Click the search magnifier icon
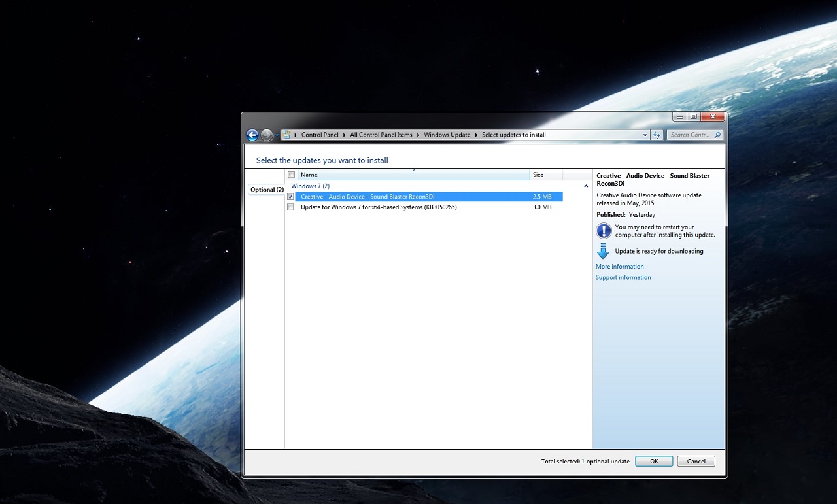 [x=717, y=135]
